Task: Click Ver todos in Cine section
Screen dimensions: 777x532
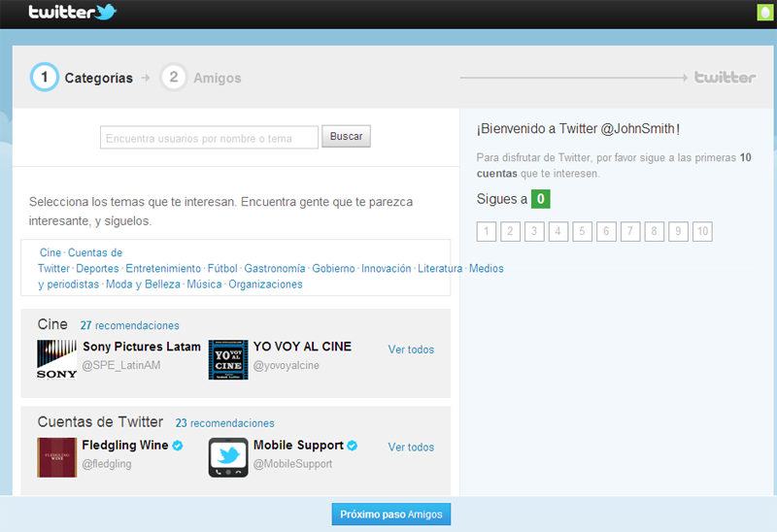Action: [411, 349]
